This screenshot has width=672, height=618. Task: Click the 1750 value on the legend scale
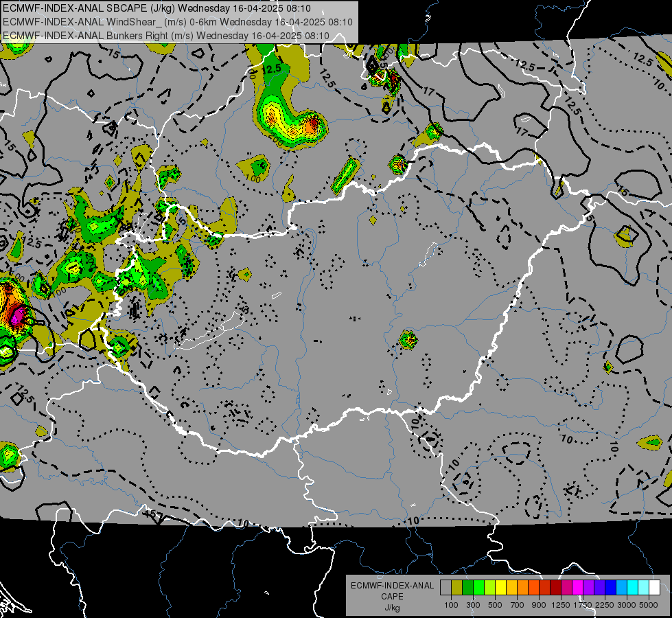click(x=583, y=605)
